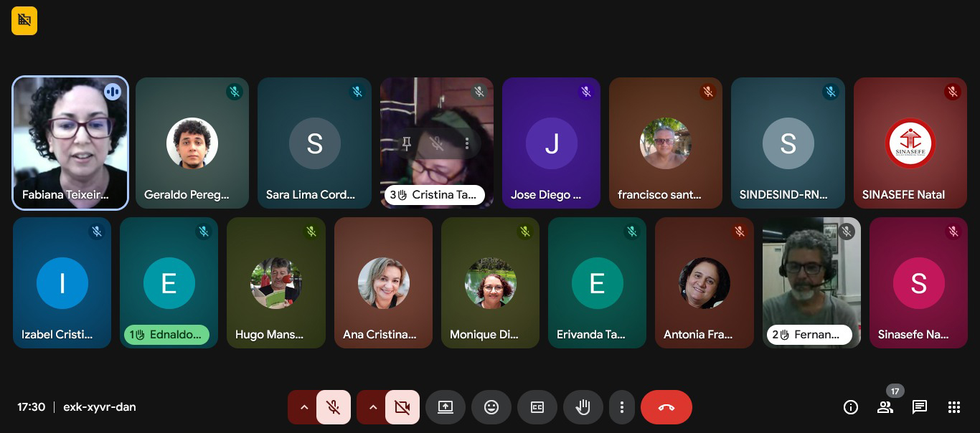The image size is (980, 433).
Task: Click Ana Cristina... profile photo
Action: [x=384, y=283]
